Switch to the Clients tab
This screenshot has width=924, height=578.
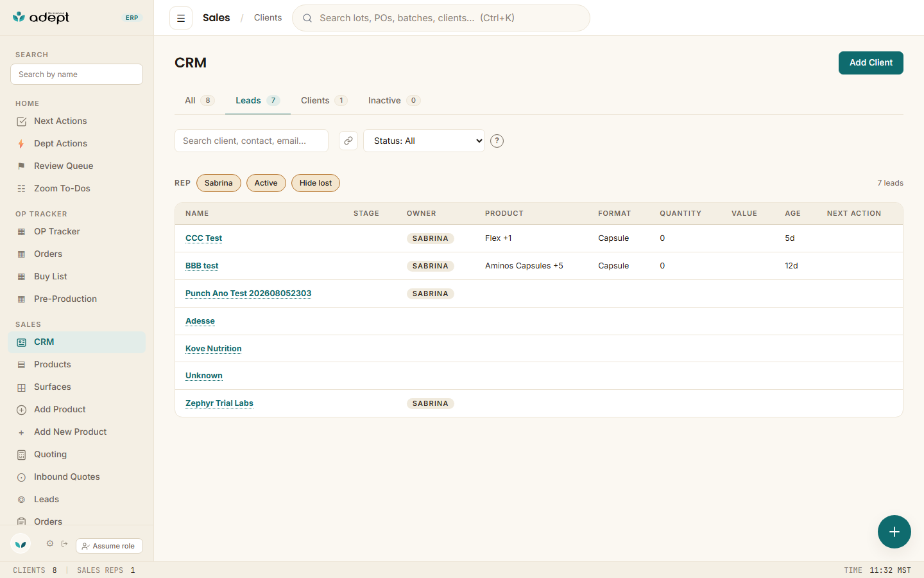point(324,100)
